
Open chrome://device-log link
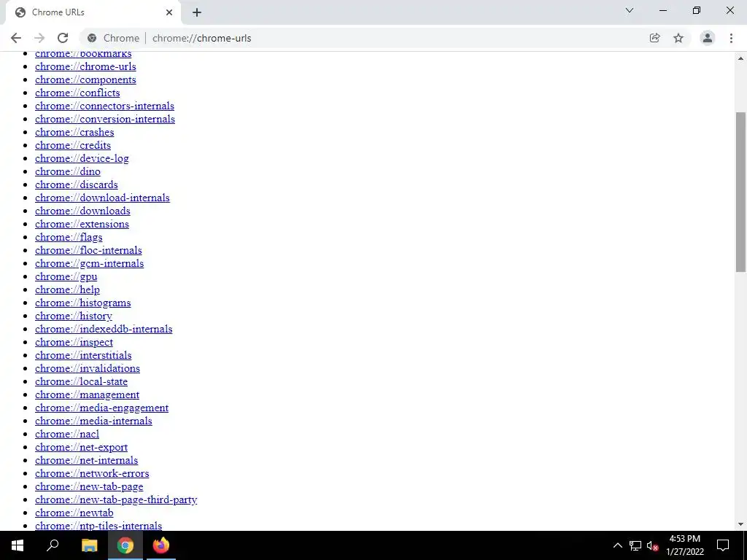coord(82,158)
